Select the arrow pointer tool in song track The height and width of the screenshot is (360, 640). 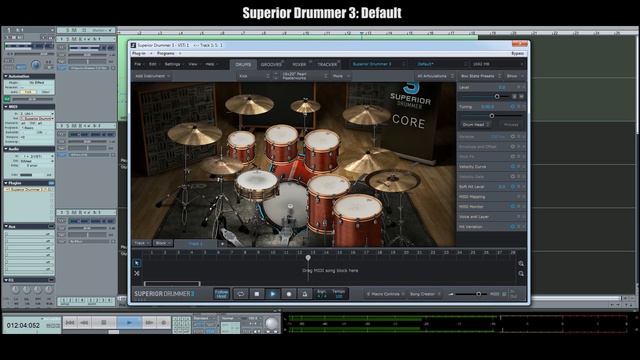(x=137, y=263)
